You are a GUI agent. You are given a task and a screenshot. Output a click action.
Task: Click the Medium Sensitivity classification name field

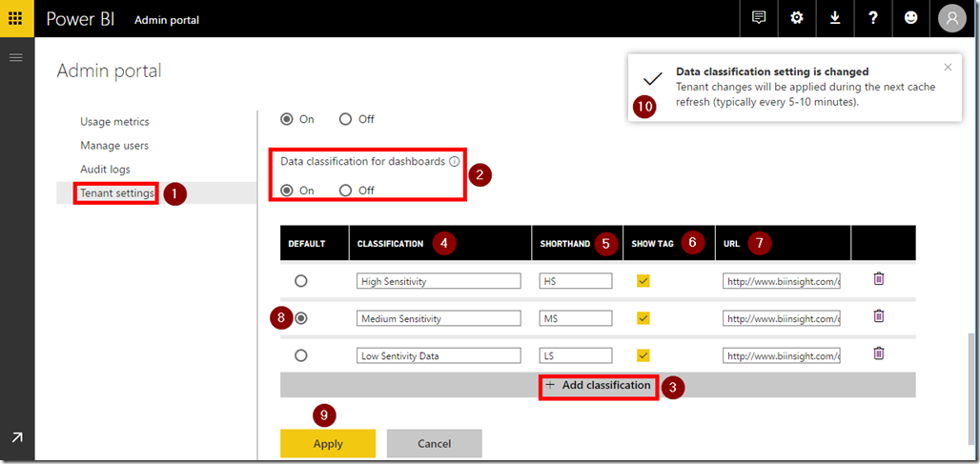(439, 318)
